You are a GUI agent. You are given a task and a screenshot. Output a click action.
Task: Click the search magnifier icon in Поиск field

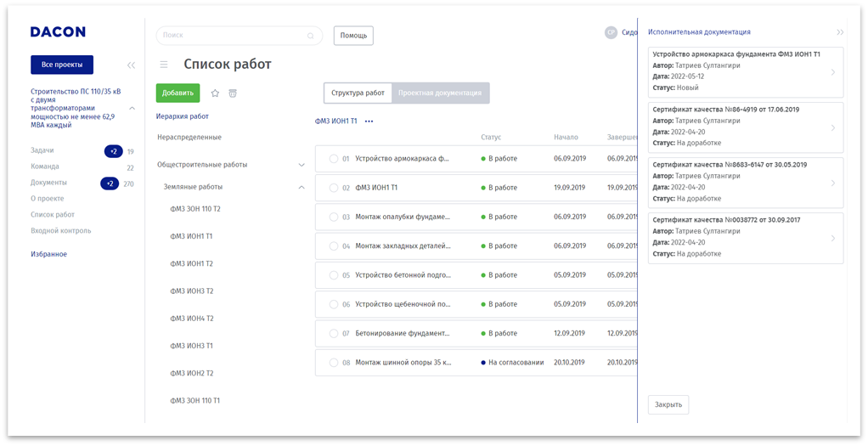[x=310, y=36]
